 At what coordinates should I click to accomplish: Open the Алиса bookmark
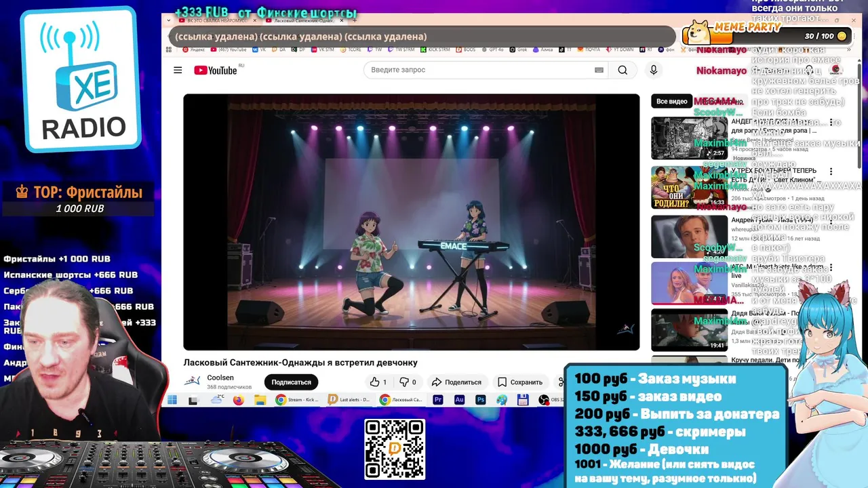(x=545, y=49)
